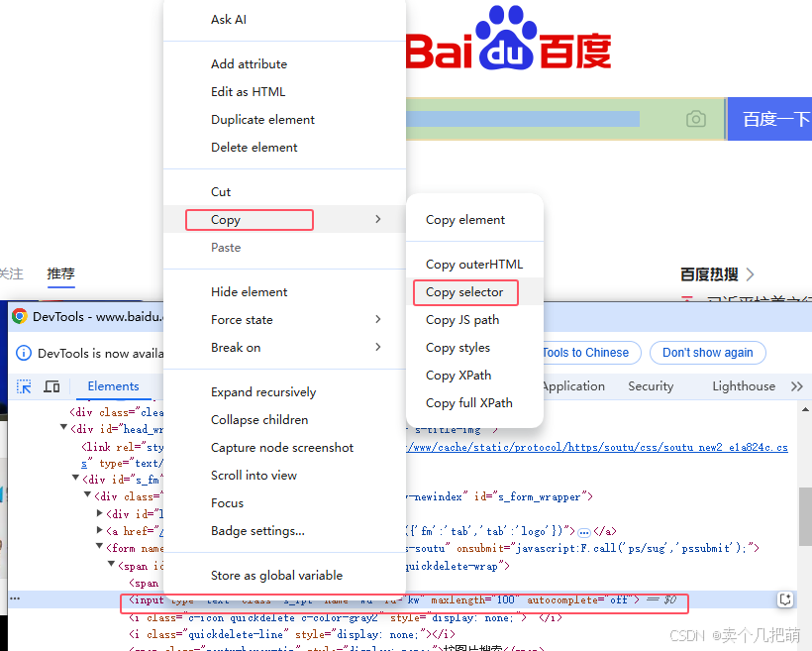Screen dimensions: 812x651
Task: Open the soutu_new2 CSS file link
Action: tap(597, 447)
